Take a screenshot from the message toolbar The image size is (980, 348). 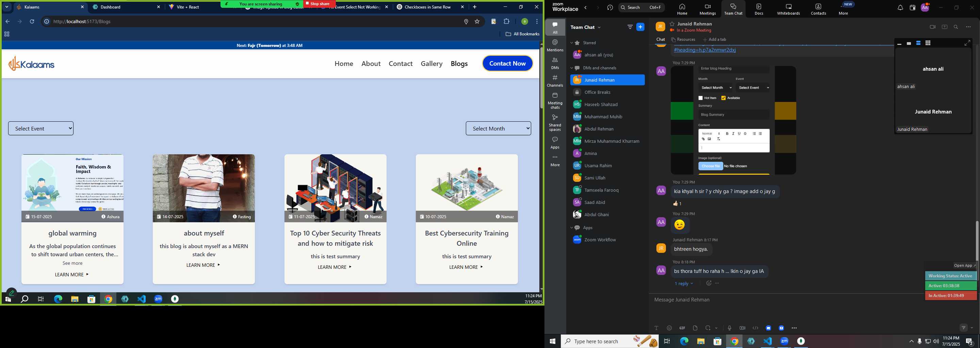click(708, 328)
